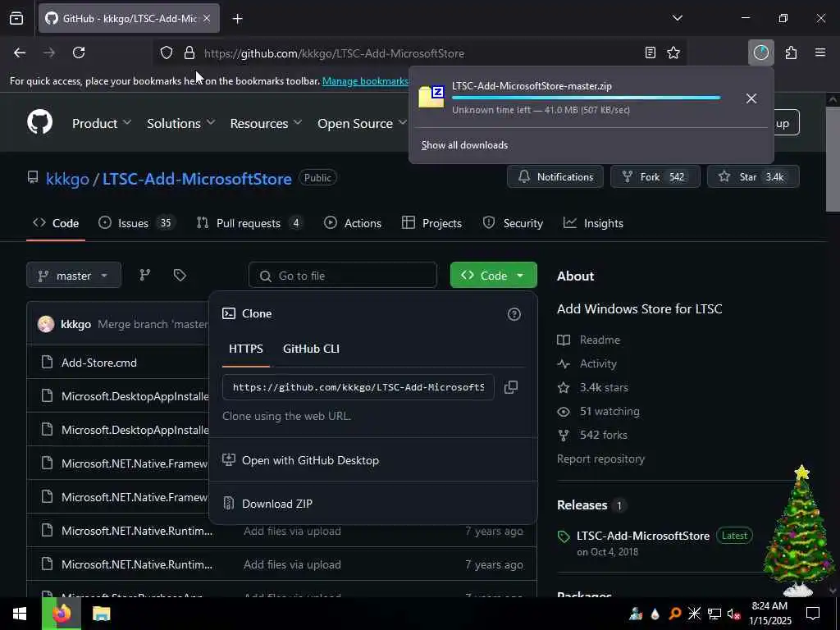The image size is (840, 630).
Task: Click the Firefox View icon
Action: coord(16,18)
